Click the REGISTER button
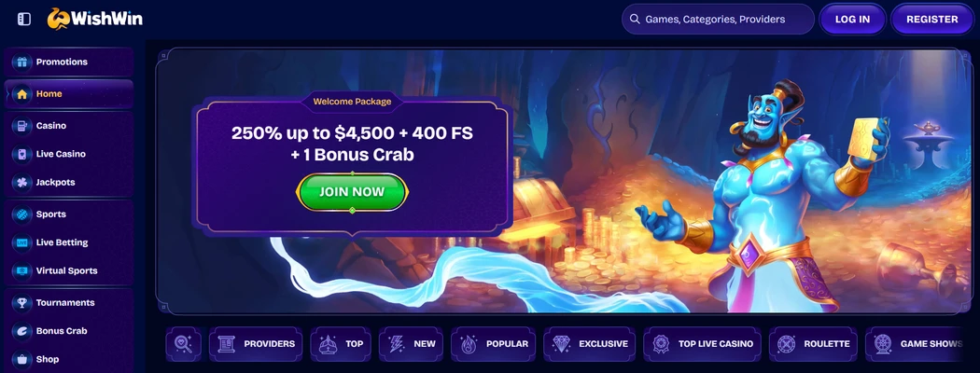 click(931, 20)
